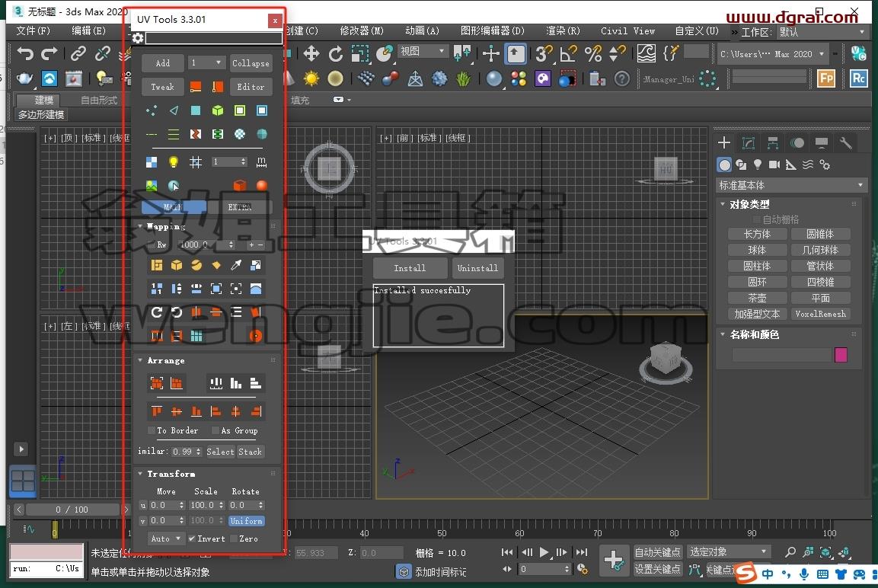This screenshot has width=878, height=588.
Task: Click the Install button
Action: coord(410,268)
